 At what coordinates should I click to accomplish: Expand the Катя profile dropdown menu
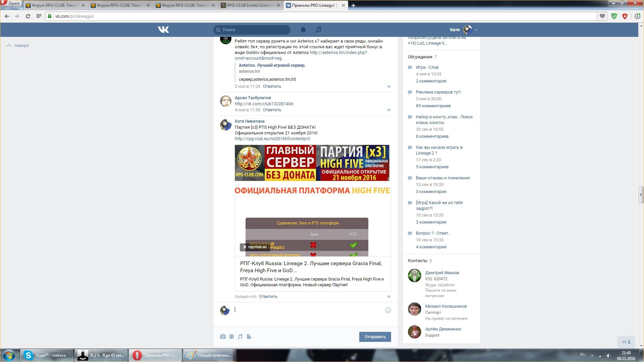[476, 30]
